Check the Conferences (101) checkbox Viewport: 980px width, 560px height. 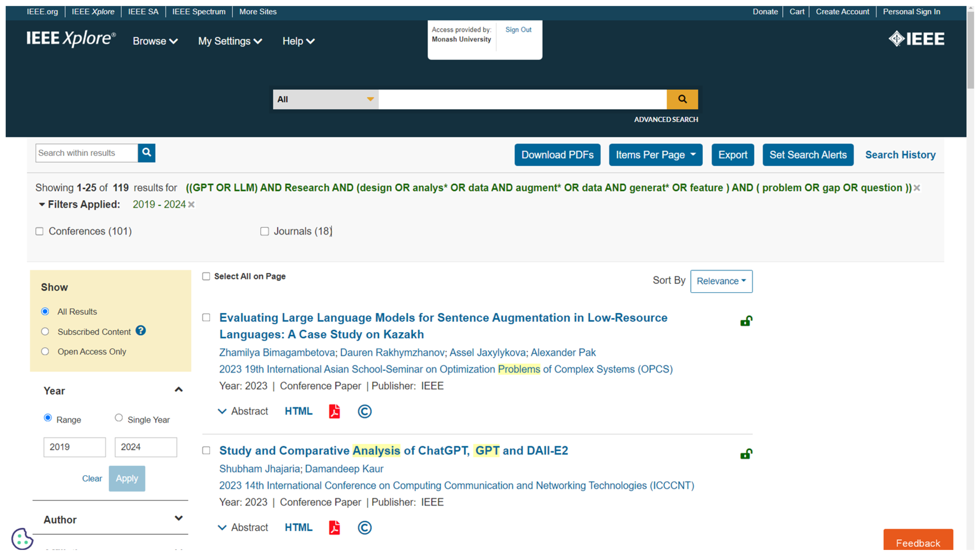[39, 231]
